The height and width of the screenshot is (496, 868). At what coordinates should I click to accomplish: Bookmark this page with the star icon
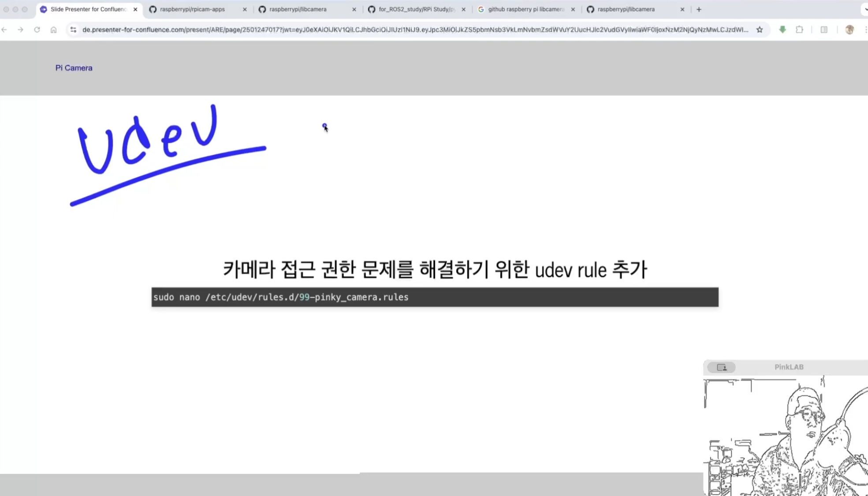click(x=760, y=30)
